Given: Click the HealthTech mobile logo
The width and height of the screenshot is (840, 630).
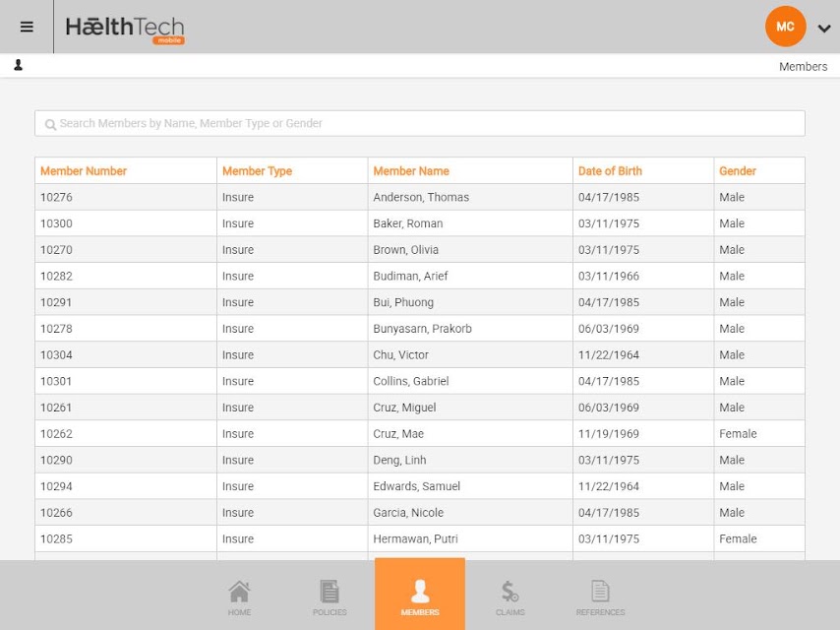Looking at the screenshot, I should (x=125, y=30).
